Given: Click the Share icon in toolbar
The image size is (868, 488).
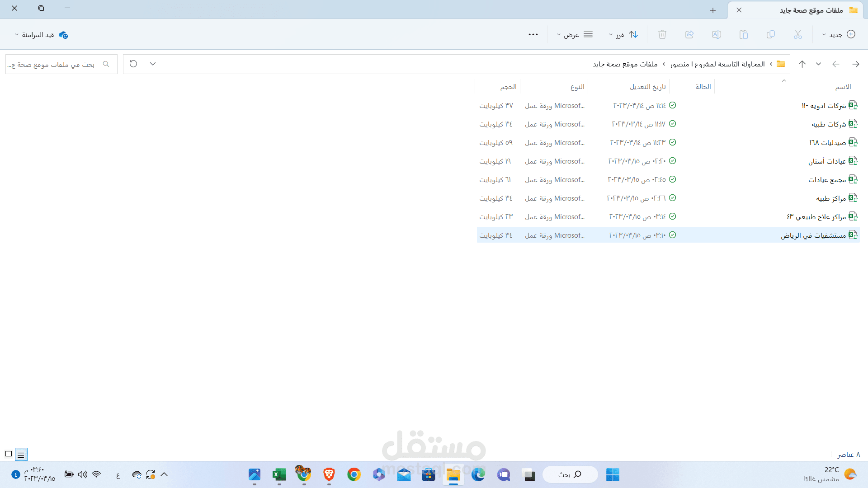Looking at the screenshot, I should pos(689,34).
